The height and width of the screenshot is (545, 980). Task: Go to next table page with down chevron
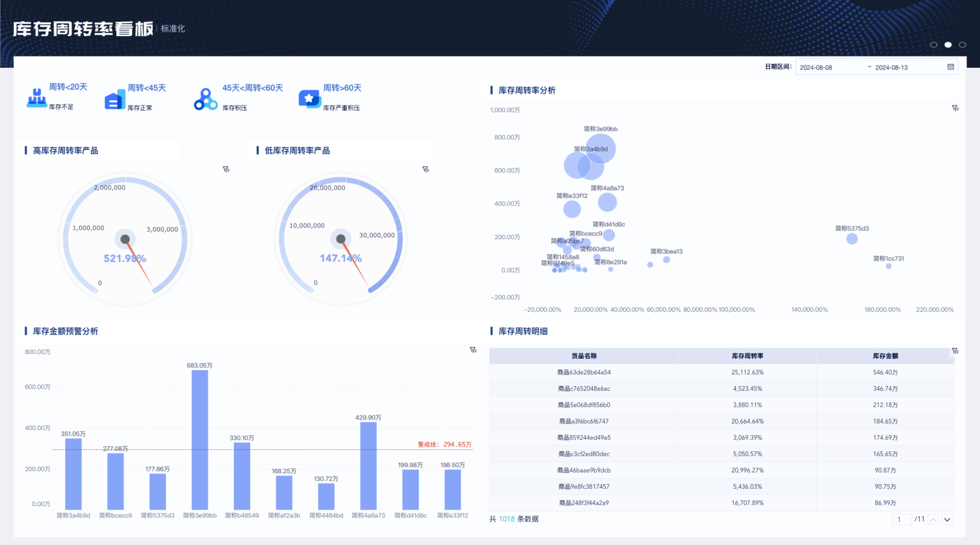click(947, 520)
